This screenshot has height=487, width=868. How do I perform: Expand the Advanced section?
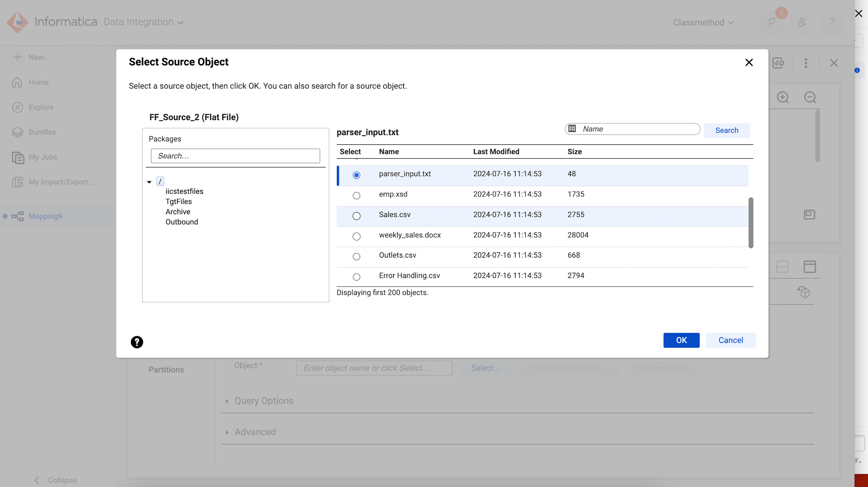tap(227, 432)
